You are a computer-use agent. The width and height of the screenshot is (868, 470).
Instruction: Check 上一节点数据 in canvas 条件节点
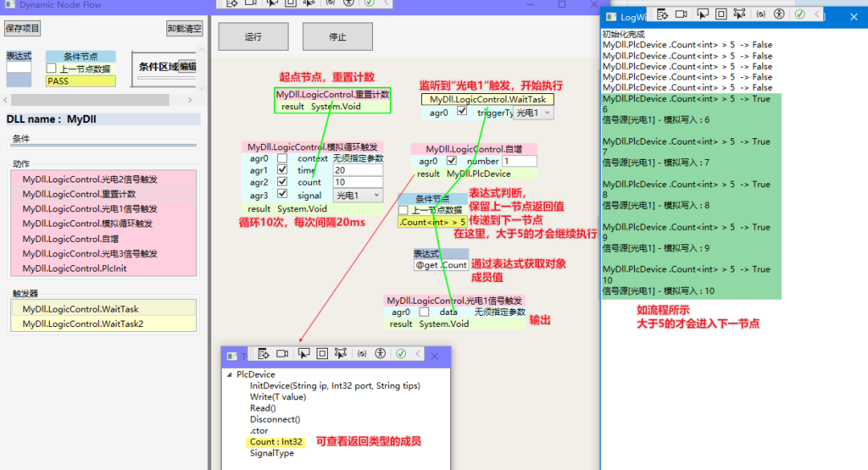pos(403,210)
